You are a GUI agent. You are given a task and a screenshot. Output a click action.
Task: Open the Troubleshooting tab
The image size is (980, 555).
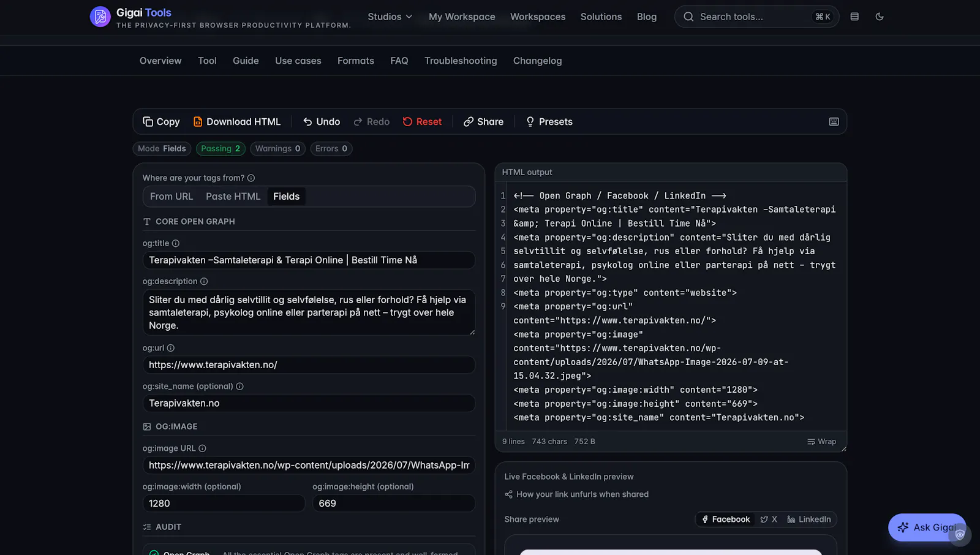pyautogui.click(x=461, y=61)
